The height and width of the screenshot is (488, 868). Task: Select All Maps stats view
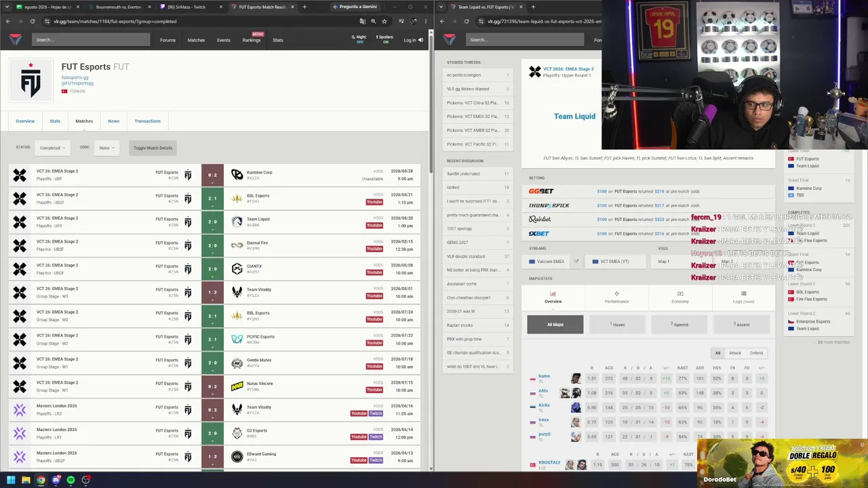point(555,325)
